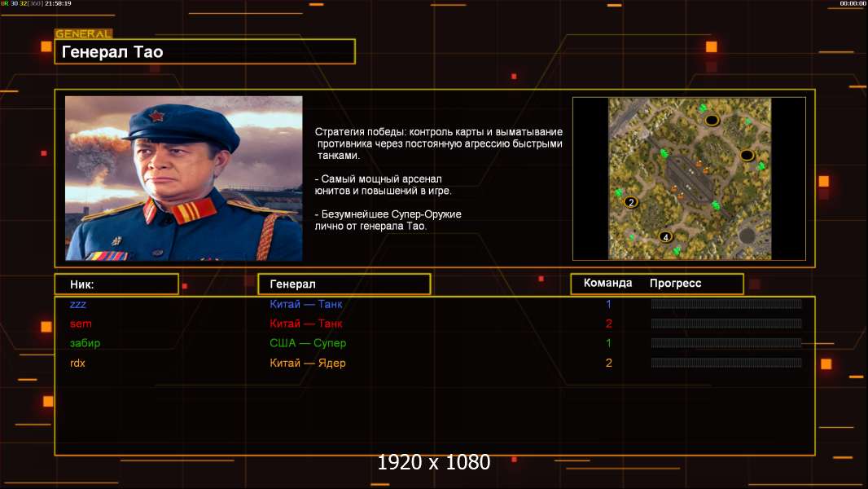Select player забир in the list
Image resolution: width=868 pixels, height=489 pixels.
(85, 343)
